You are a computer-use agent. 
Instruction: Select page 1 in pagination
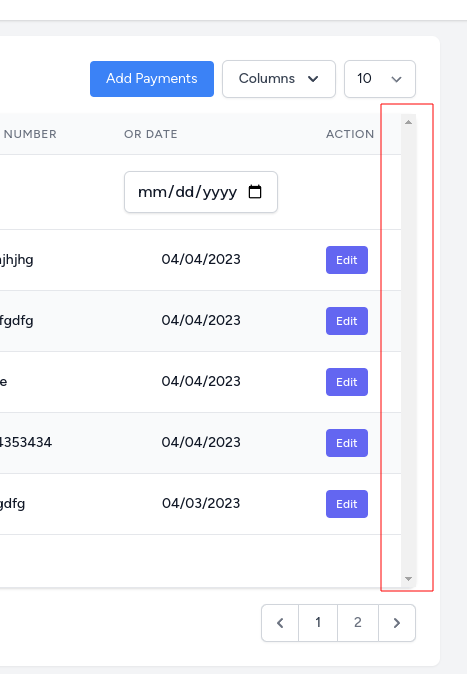[x=318, y=623]
